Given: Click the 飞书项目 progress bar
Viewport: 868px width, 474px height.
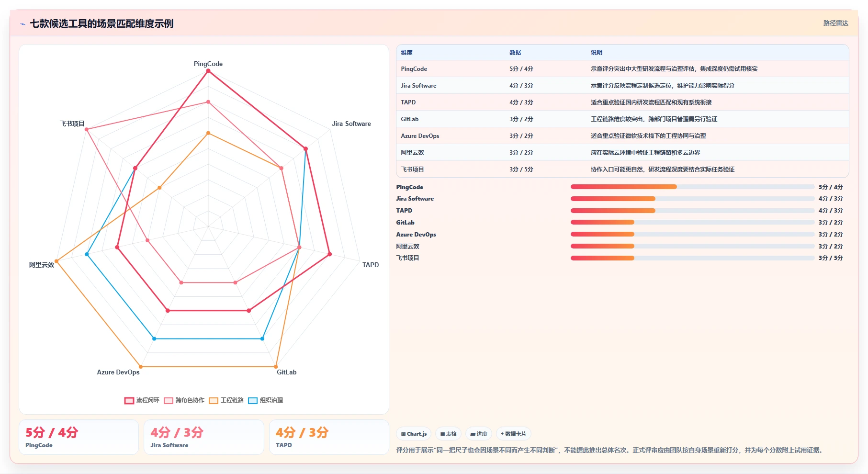Looking at the screenshot, I should pos(692,258).
